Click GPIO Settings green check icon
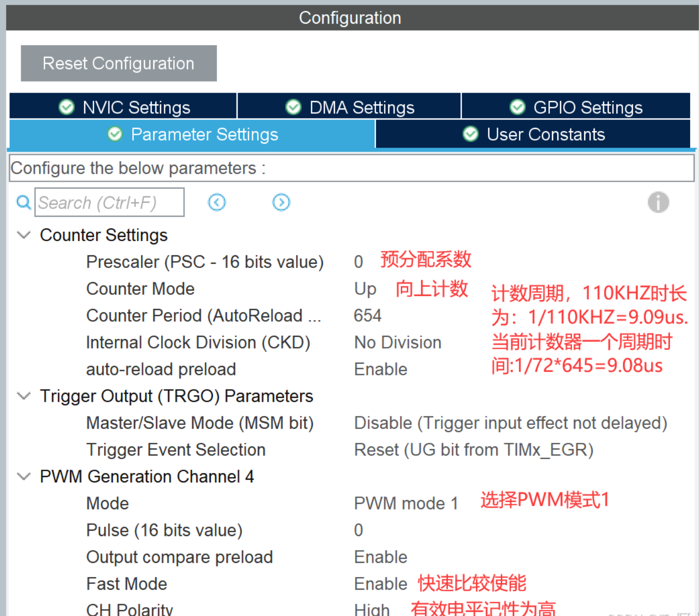This screenshot has width=699, height=616. click(517, 107)
